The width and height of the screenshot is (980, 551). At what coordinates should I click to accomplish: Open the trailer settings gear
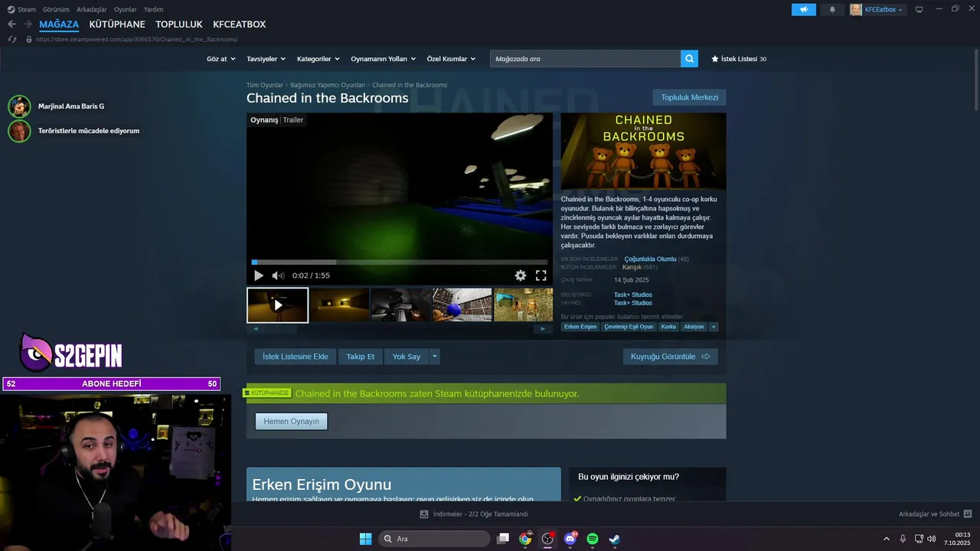521,275
